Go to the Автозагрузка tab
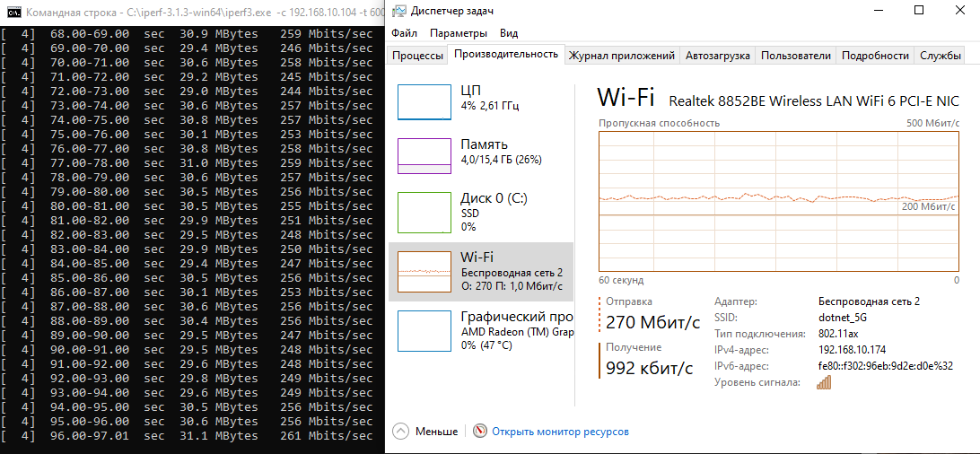This screenshot has height=454, width=980. tap(718, 56)
